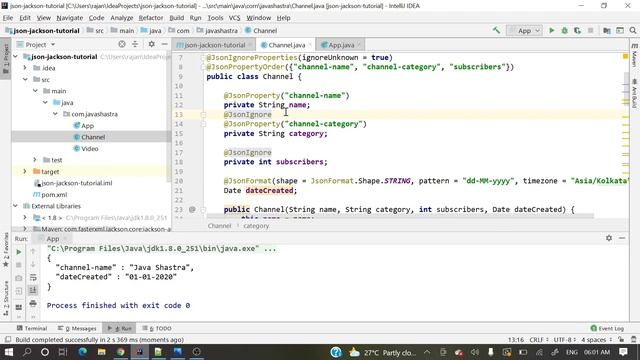Open Run panel settings gear
This screenshot has width=640, height=360.
[609, 238]
